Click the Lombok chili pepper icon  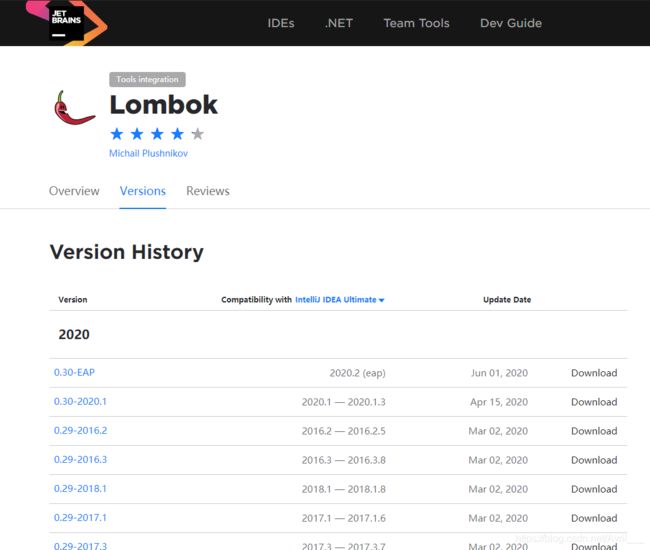coord(75,108)
